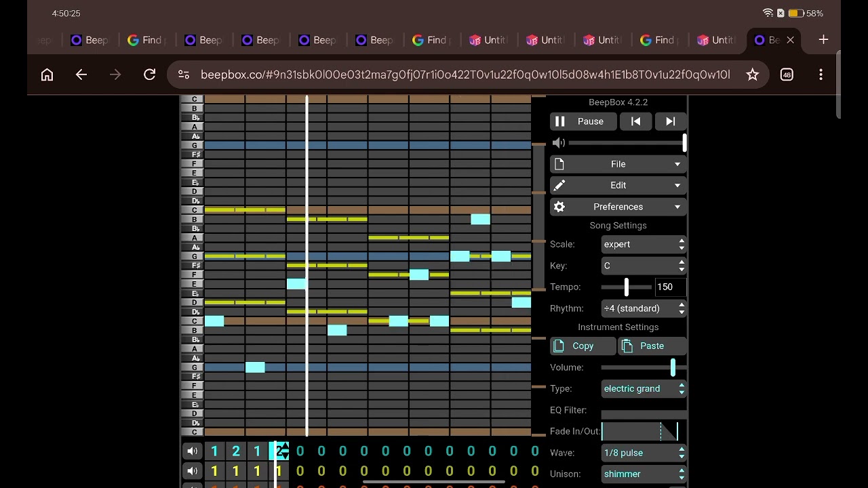Click the Tempo: label
This screenshot has width=868, height=488.
click(566, 287)
